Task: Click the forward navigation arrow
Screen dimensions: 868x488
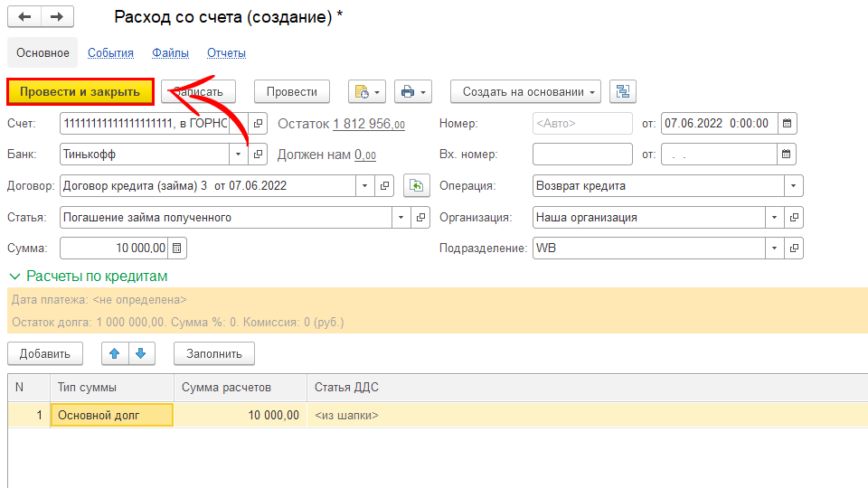Action: point(57,17)
